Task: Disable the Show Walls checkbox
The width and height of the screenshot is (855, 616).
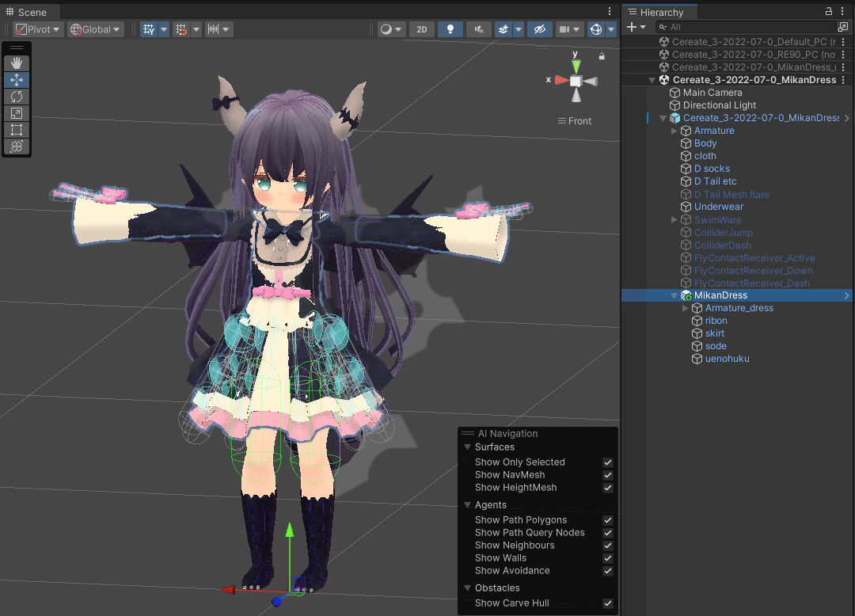Action: click(x=607, y=558)
